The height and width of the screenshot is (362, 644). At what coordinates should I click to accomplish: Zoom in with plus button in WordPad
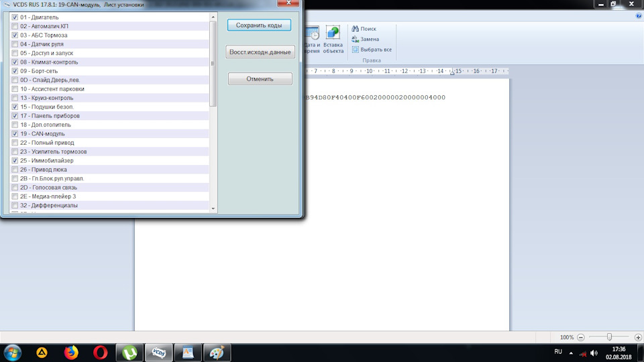pos(638,337)
